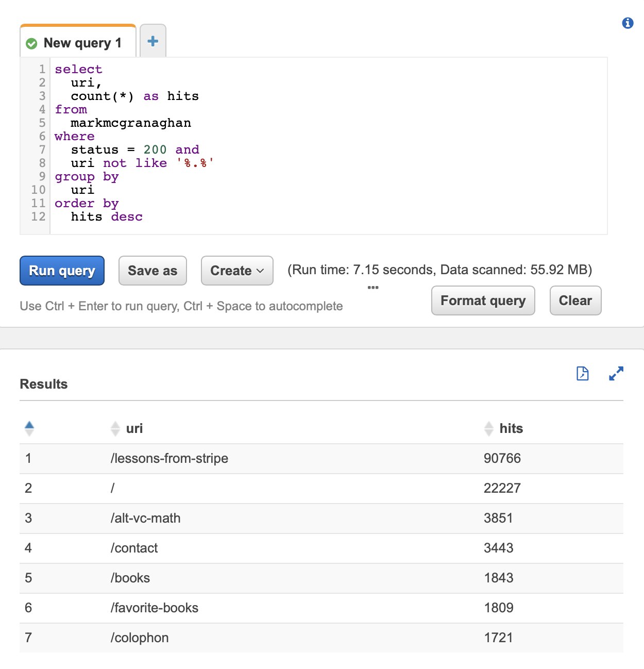Viewport: 644px width, 669px height.
Task: Expand results to full screen
Action: coord(616,373)
